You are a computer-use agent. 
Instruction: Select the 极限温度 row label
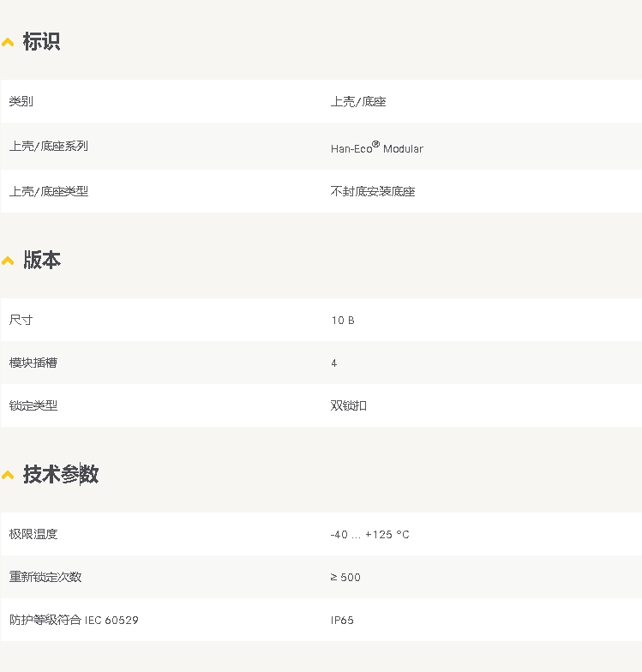point(33,534)
